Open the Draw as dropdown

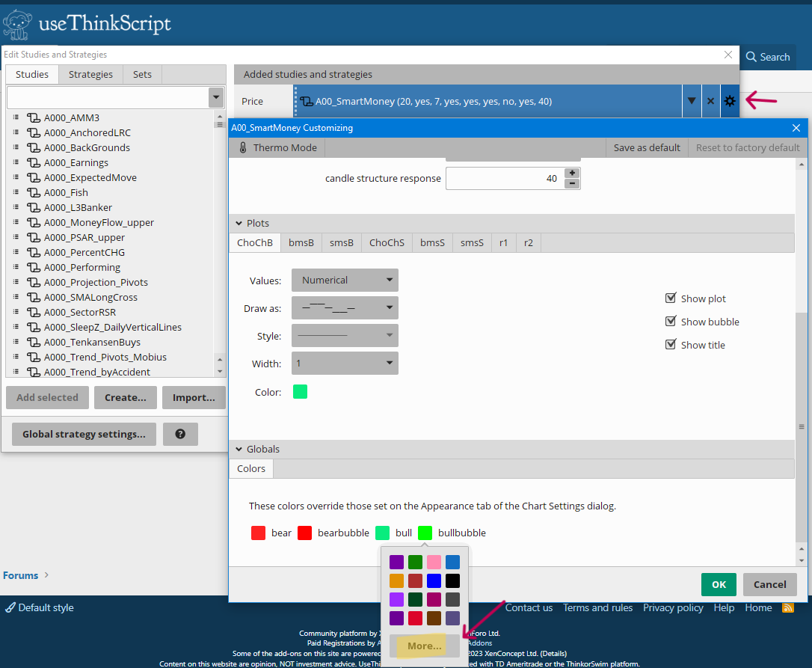345,308
